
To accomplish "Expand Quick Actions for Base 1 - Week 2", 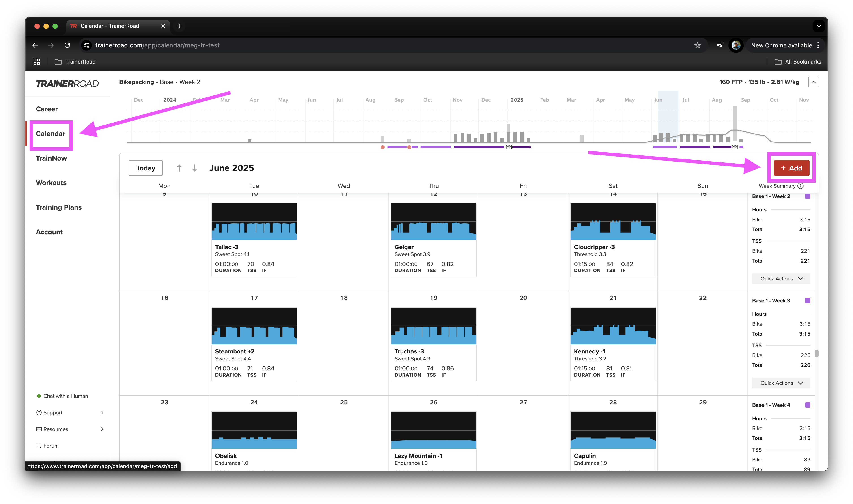I will pos(781,279).
